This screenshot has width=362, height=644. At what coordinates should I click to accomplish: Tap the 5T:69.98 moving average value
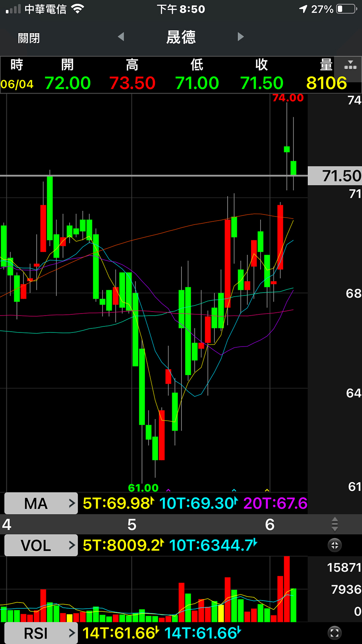(118, 503)
